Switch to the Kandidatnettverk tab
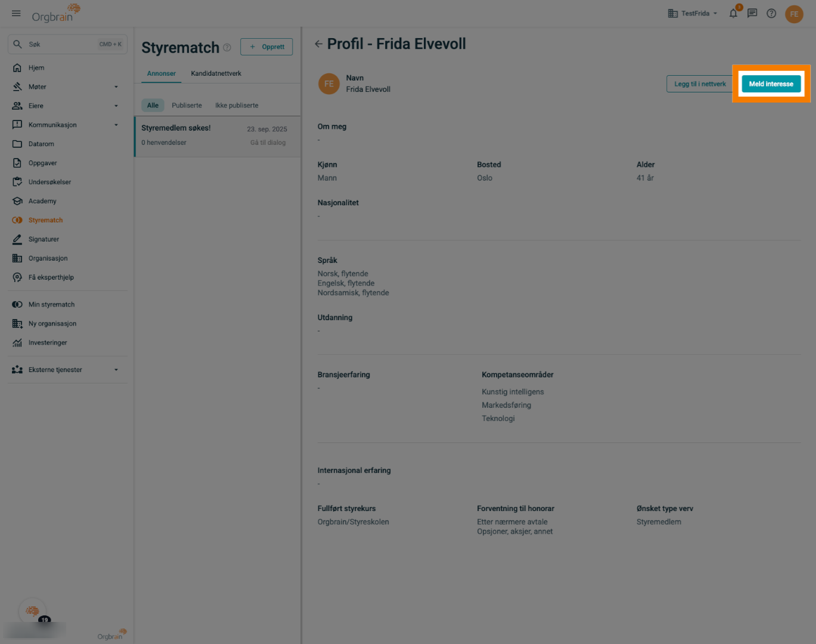The width and height of the screenshot is (816, 644). pyautogui.click(x=216, y=74)
